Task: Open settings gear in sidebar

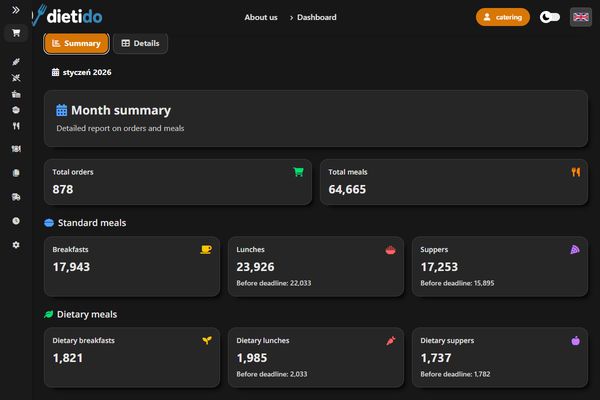Action: click(15, 245)
